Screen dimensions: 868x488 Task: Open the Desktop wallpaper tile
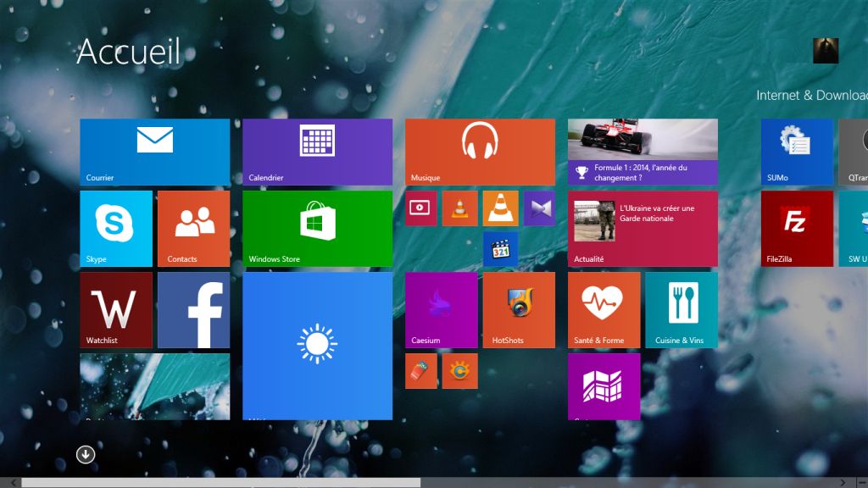(x=155, y=386)
